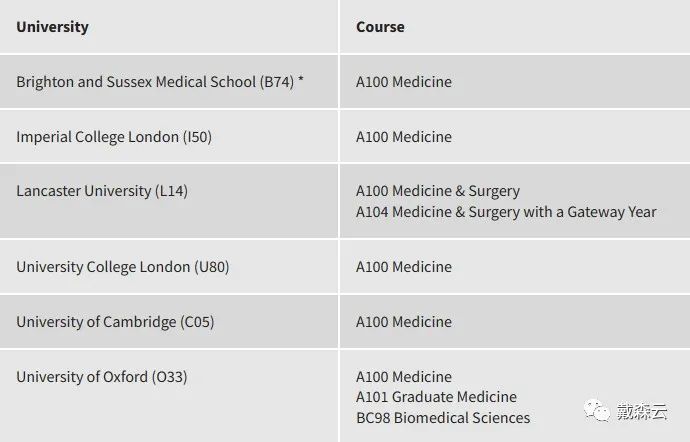Click A100 Medicine in Oxford row

click(x=404, y=377)
